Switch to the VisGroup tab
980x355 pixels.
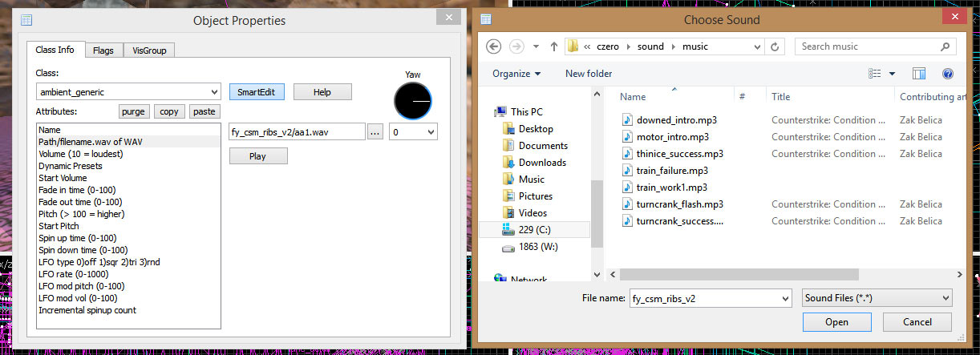(149, 50)
